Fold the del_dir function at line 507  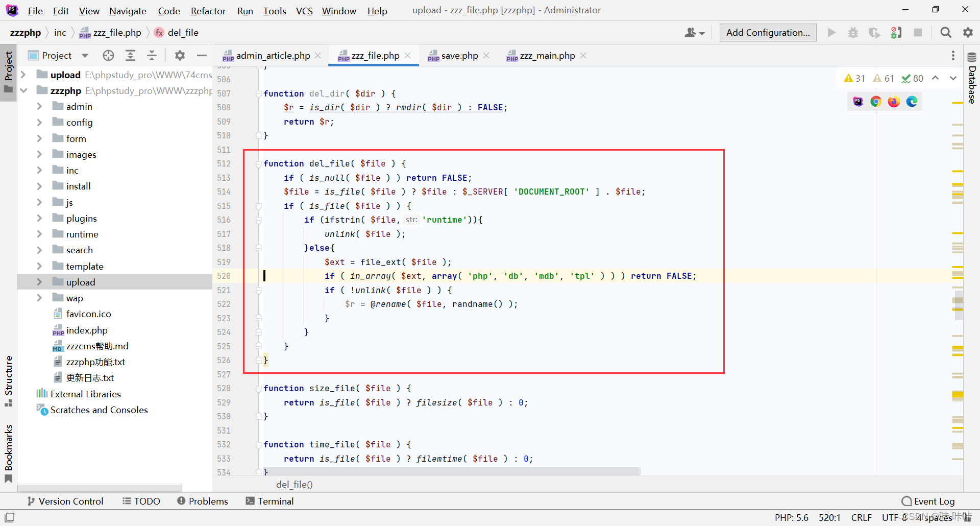coord(259,94)
